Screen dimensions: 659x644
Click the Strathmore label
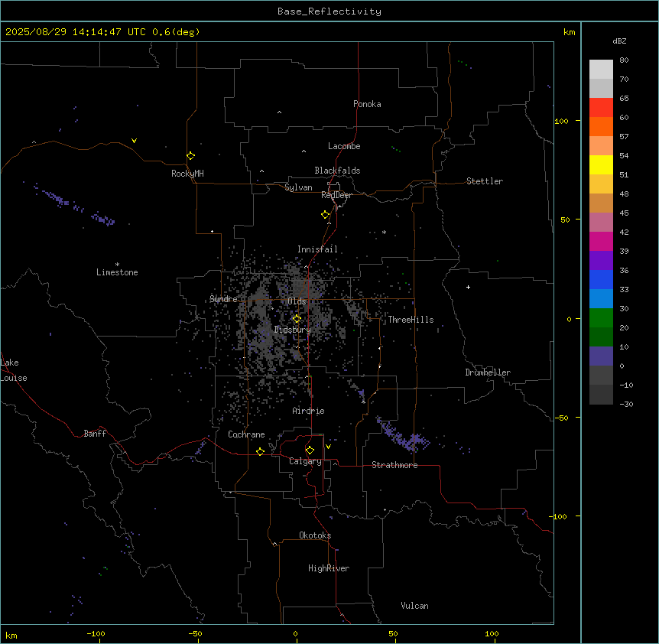pyautogui.click(x=394, y=465)
